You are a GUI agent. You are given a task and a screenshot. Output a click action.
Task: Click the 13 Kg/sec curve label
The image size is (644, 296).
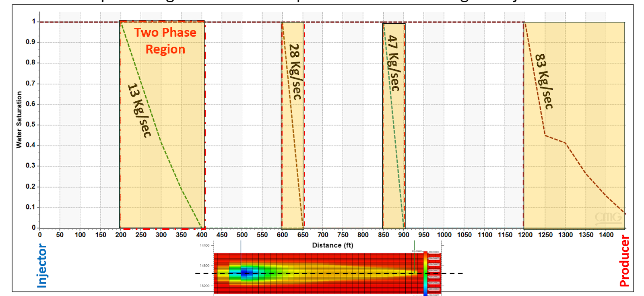click(x=139, y=110)
